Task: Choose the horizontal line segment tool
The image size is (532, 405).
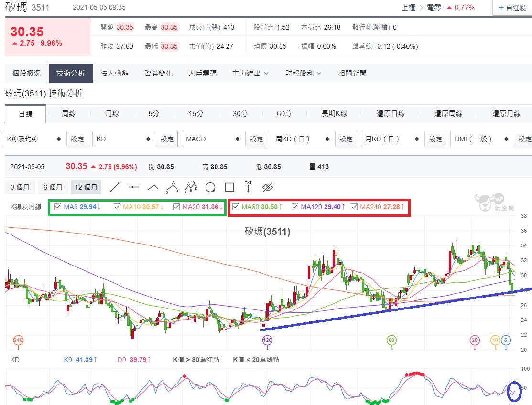Action: pos(134,187)
